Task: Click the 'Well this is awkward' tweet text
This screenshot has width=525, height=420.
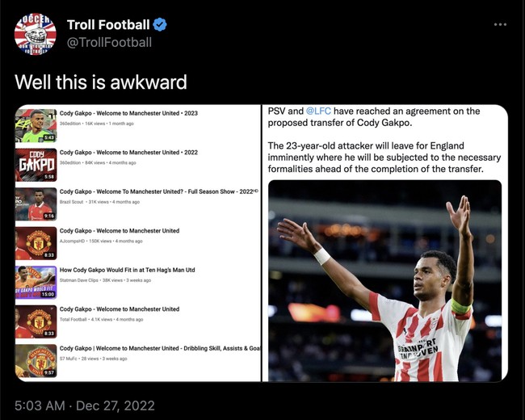Action: point(101,82)
